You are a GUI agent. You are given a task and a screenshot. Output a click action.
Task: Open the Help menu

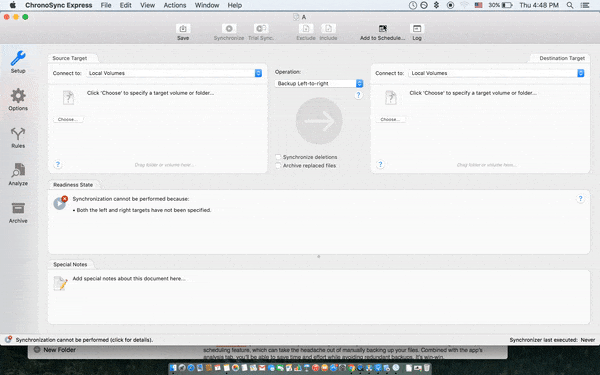[x=235, y=5]
